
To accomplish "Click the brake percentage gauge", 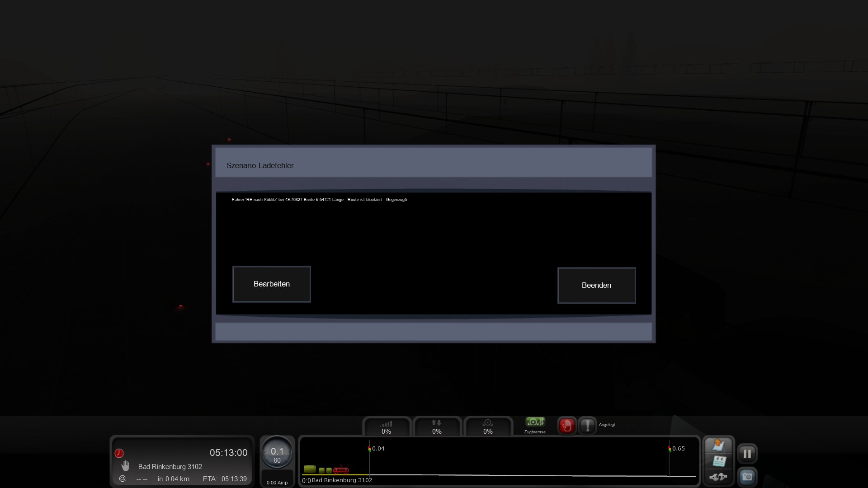I will pos(488,427).
